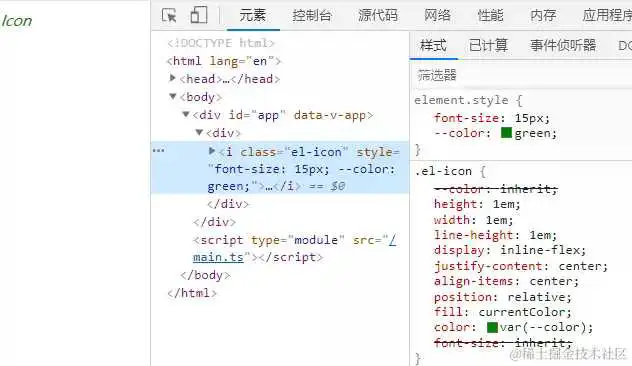Screen dimensions: 632x366
Task: Switch to the 内存 tab
Action: click(x=543, y=15)
